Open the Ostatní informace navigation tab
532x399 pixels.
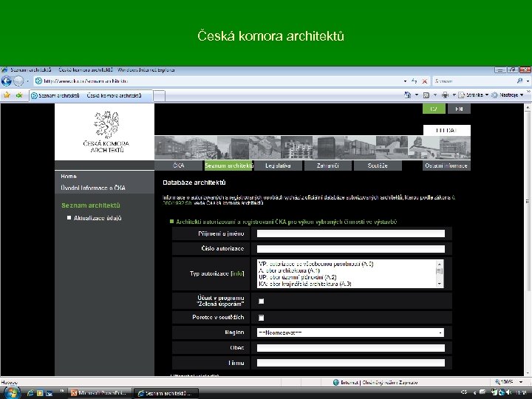pyautogui.click(x=446, y=166)
